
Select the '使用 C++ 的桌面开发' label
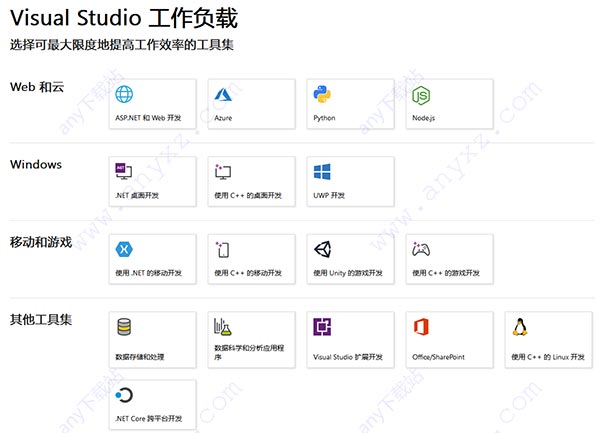coord(248,195)
